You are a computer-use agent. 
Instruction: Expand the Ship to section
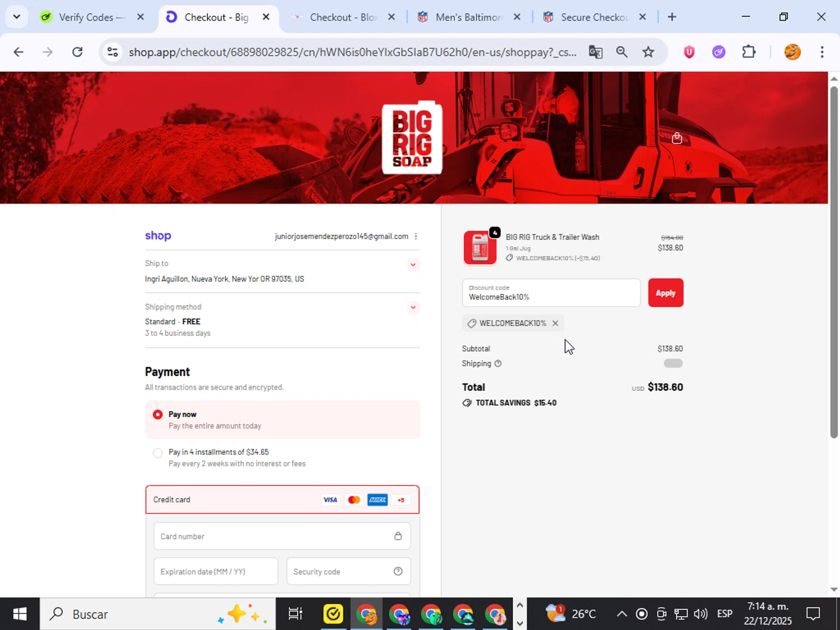click(x=413, y=264)
